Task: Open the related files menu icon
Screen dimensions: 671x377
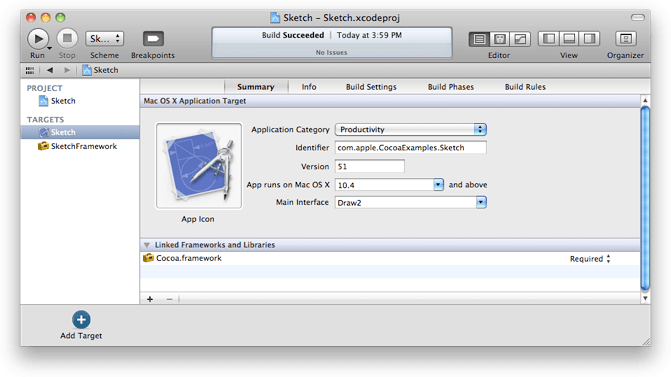Action: click(30, 70)
